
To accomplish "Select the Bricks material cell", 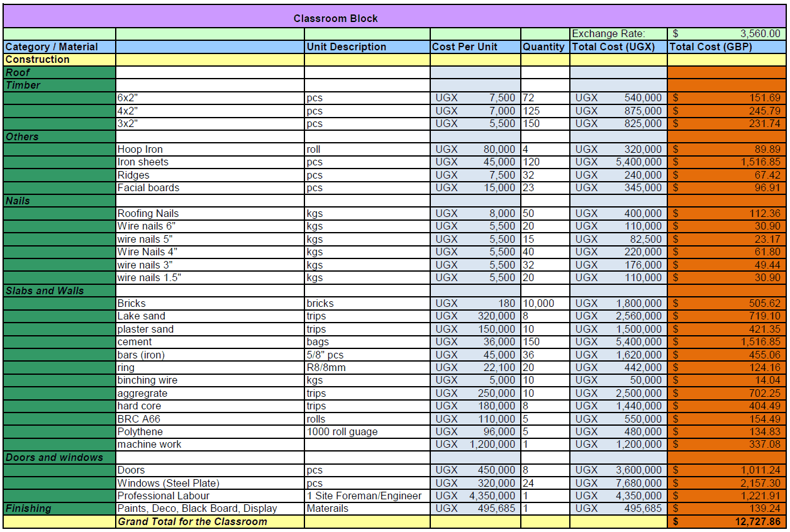I will coord(210,303).
